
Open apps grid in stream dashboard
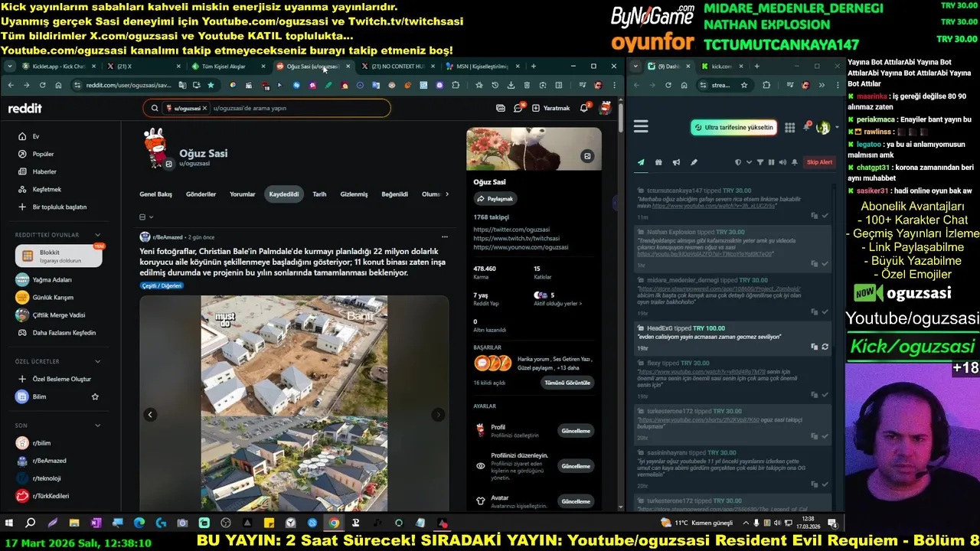point(789,127)
